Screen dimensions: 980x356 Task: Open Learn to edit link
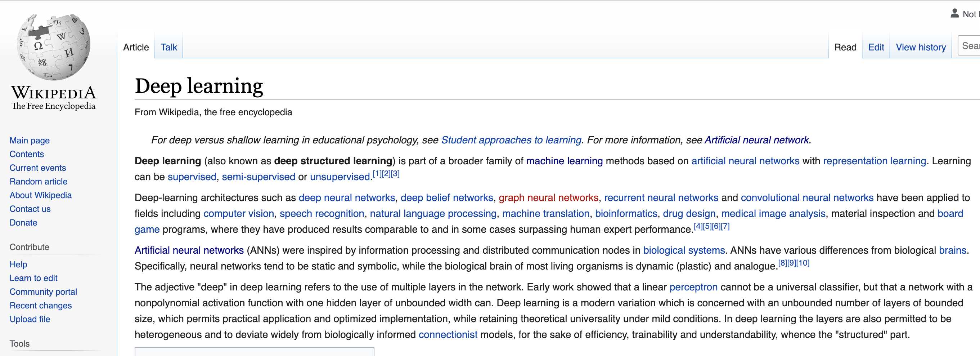[x=33, y=278]
